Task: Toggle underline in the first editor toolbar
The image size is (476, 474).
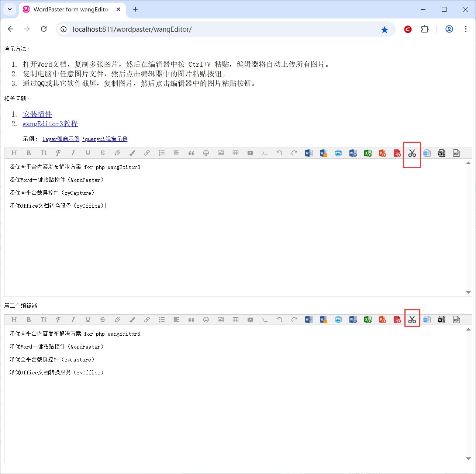Action: pos(88,153)
